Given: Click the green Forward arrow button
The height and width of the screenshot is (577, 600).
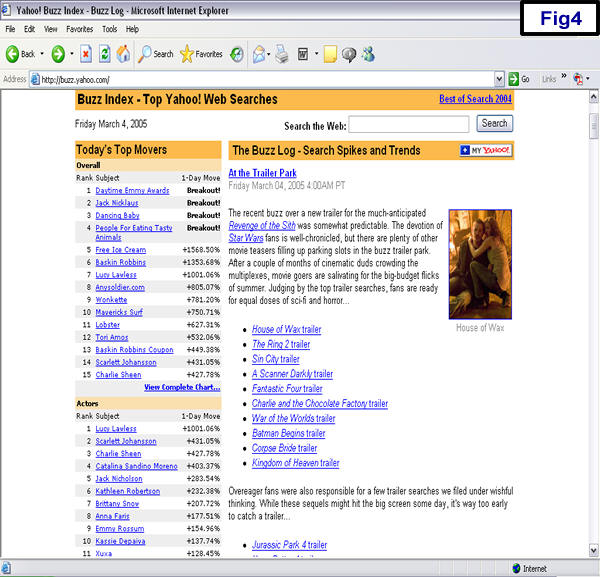Looking at the screenshot, I should point(58,54).
